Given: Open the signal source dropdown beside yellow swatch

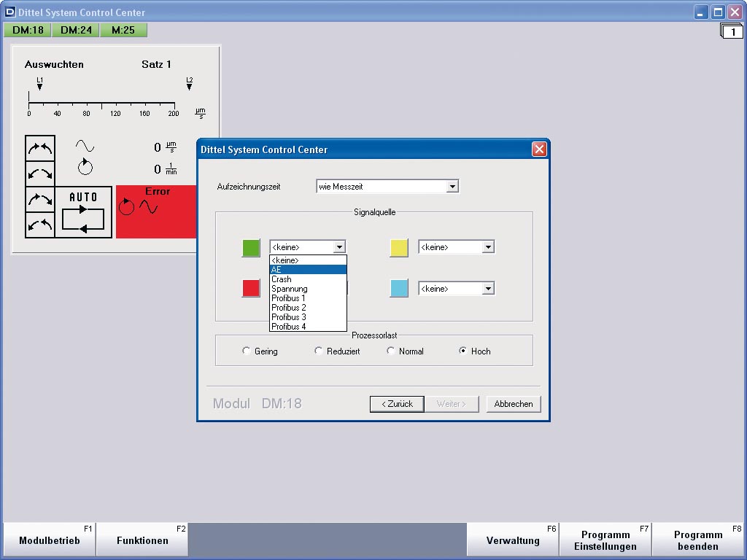Looking at the screenshot, I should [489, 246].
